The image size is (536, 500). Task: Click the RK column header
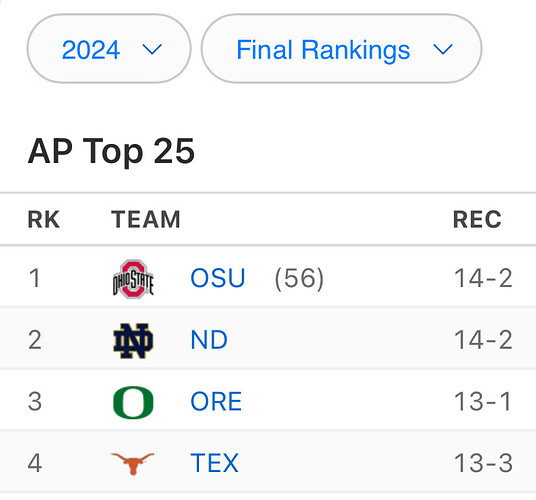point(44,219)
